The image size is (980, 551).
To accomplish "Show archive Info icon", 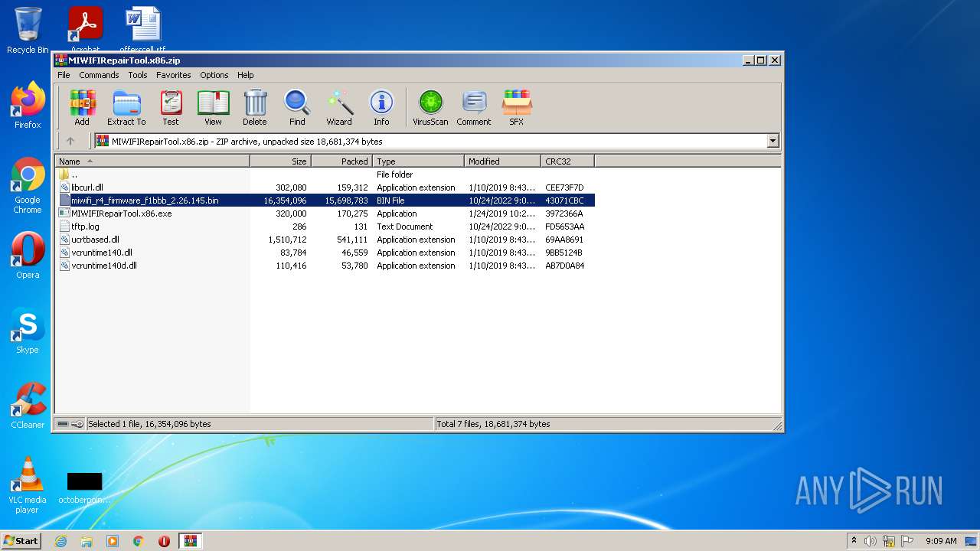I will point(381,107).
